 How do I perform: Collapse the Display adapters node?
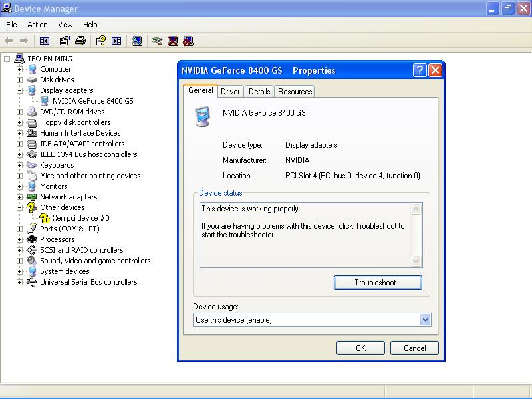(x=20, y=90)
